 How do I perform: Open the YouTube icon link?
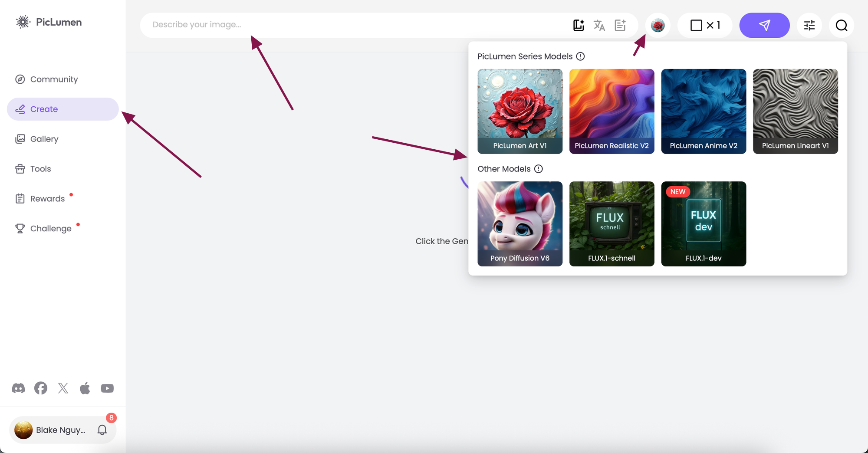pyautogui.click(x=107, y=388)
